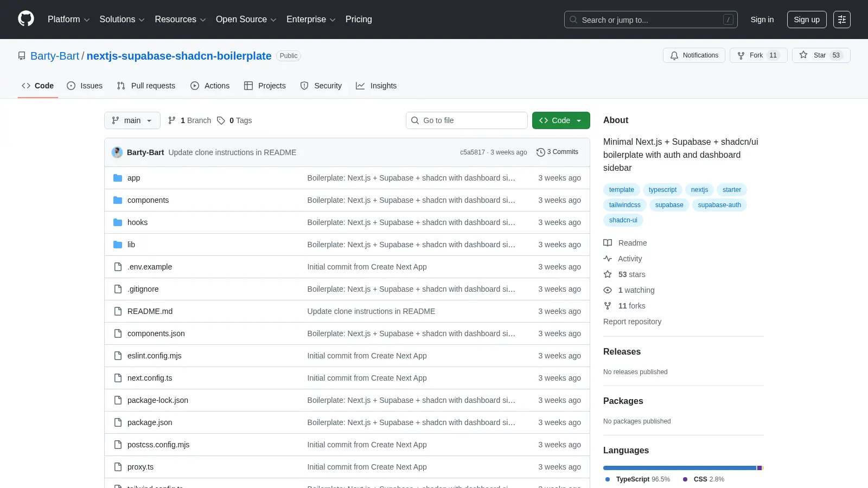The width and height of the screenshot is (868, 488).
Task: Click the tailwindcss topic tag
Action: (x=625, y=205)
